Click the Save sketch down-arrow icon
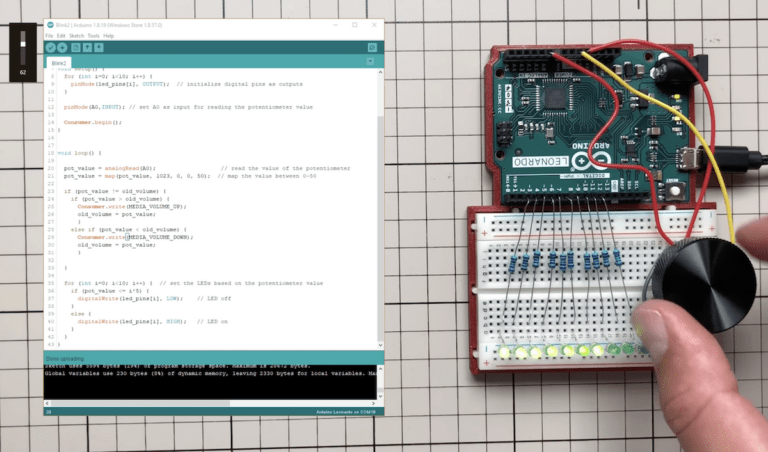768x452 pixels. pyautogui.click(x=100, y=47)
